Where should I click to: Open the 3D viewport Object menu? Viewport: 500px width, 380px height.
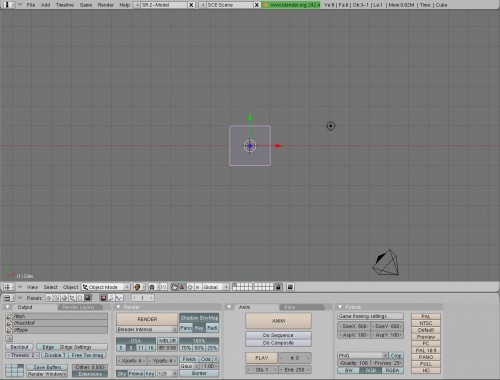point(70,287)
